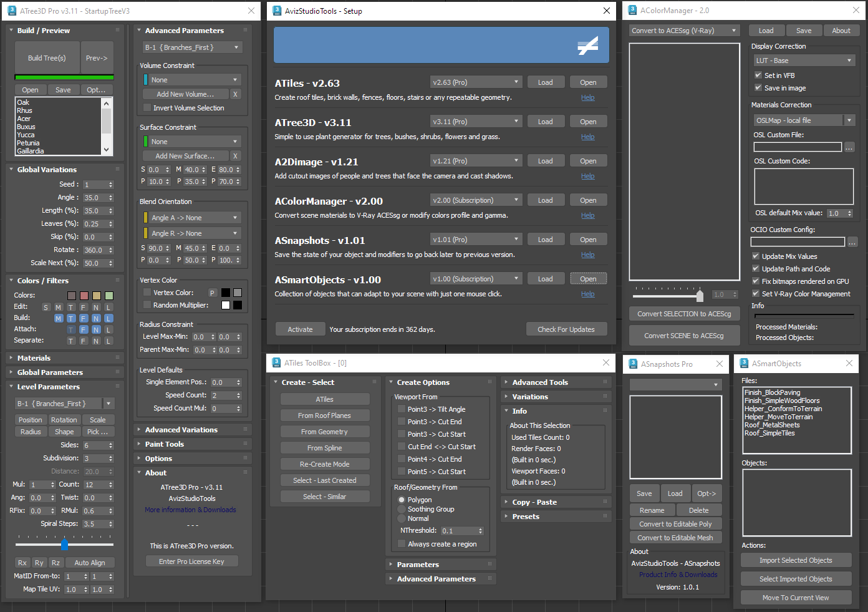
Task: Toggle Build filter N
Action: pyautogui.click(x=95, y=318)
